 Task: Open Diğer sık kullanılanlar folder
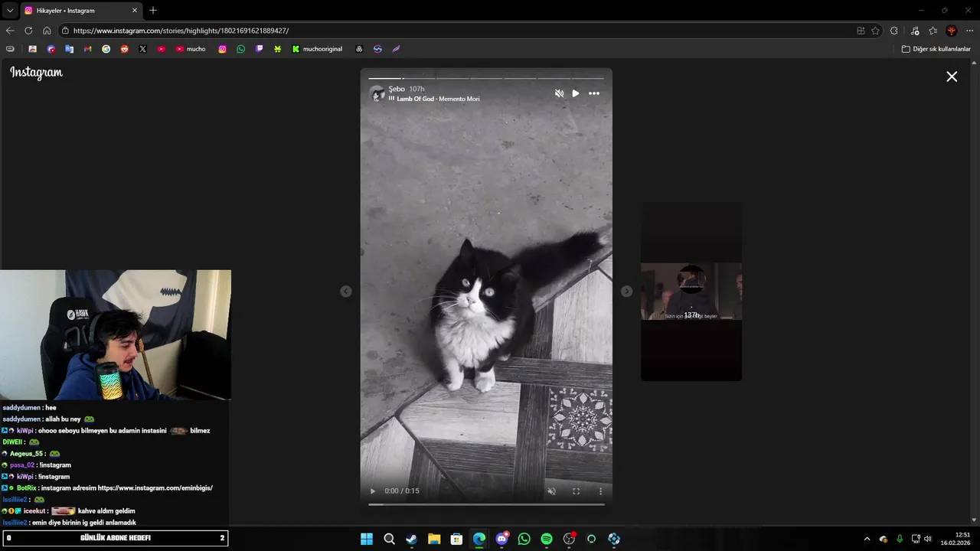[x=936, y=49]
